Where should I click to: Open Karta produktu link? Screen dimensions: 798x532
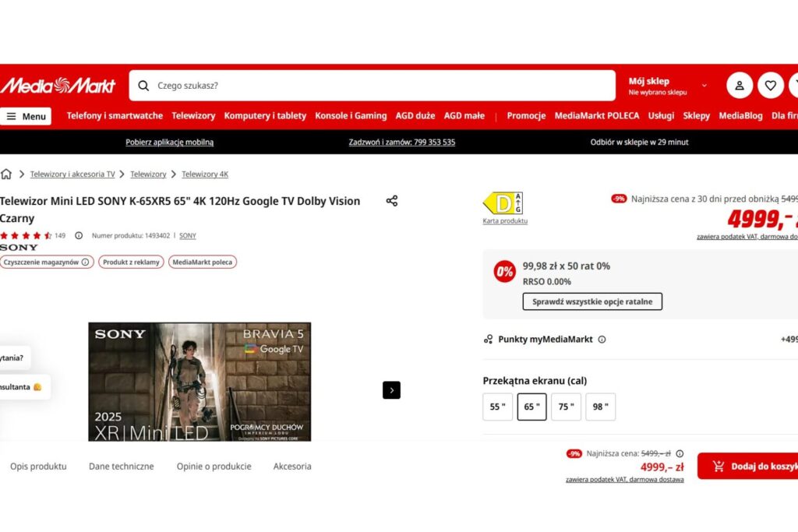[x=505, y=220]
